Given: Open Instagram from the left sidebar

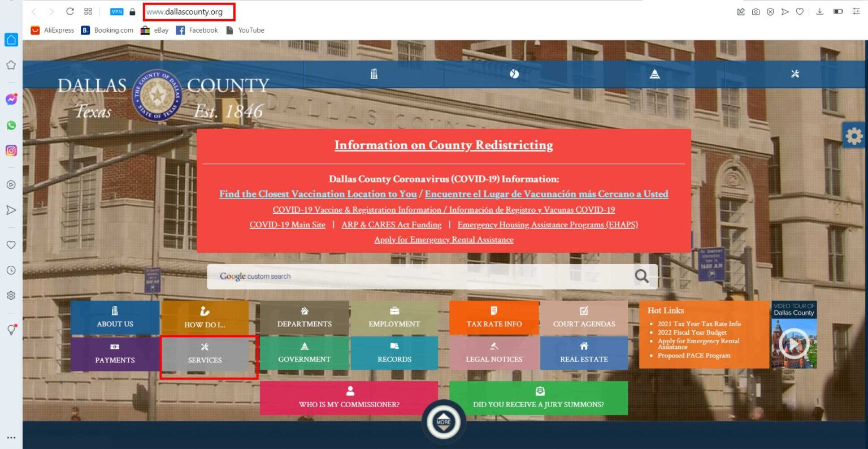Looking at the screenshot, I should (x=11, y=150).
